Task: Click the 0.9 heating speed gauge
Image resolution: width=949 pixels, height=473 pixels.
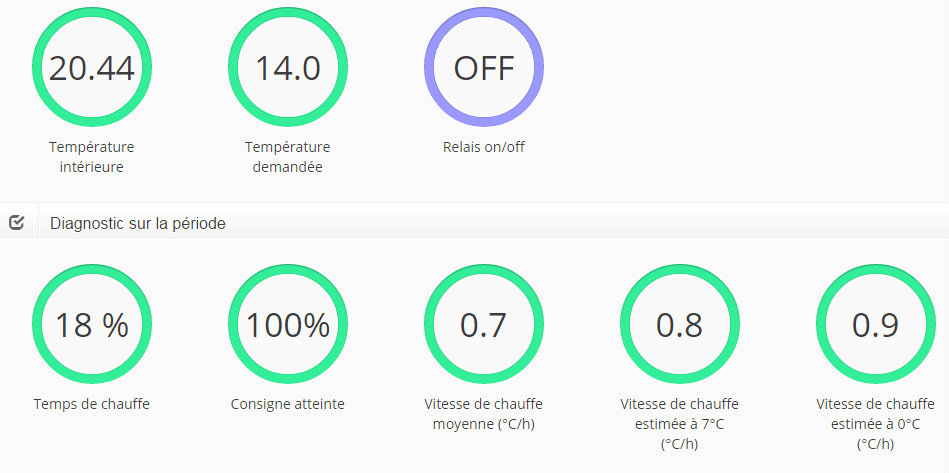Action: coord(876,324)
